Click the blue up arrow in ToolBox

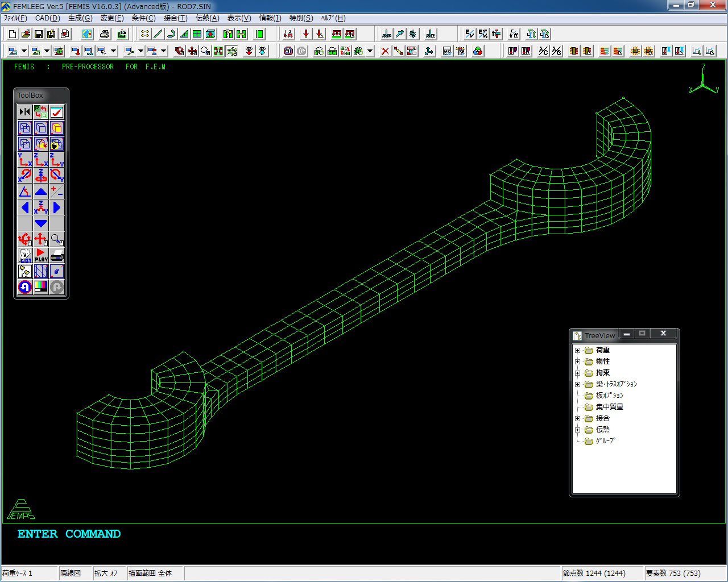click(x=41, y=192)
